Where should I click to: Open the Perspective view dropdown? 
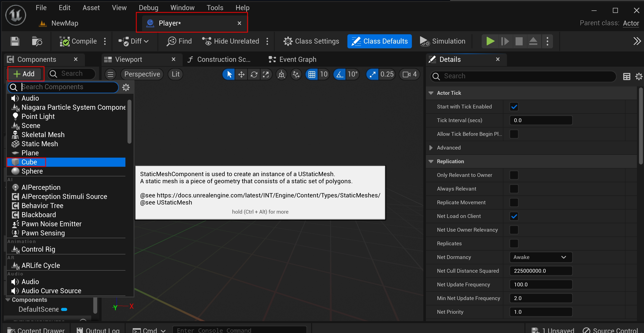(142, 74)
